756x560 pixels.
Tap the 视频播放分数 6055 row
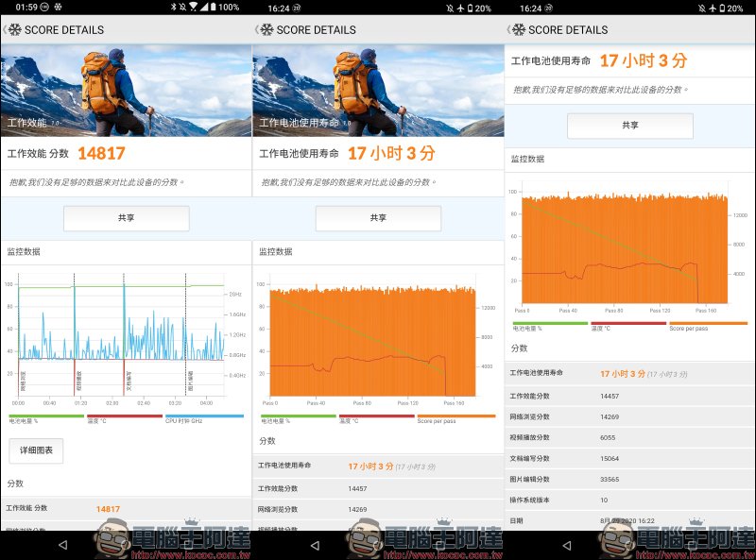630,437
